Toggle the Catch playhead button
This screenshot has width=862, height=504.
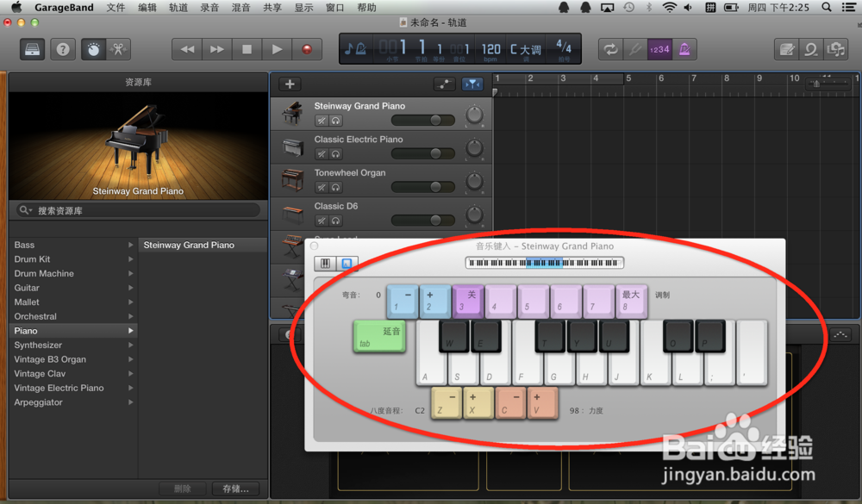tap(472, 84)
